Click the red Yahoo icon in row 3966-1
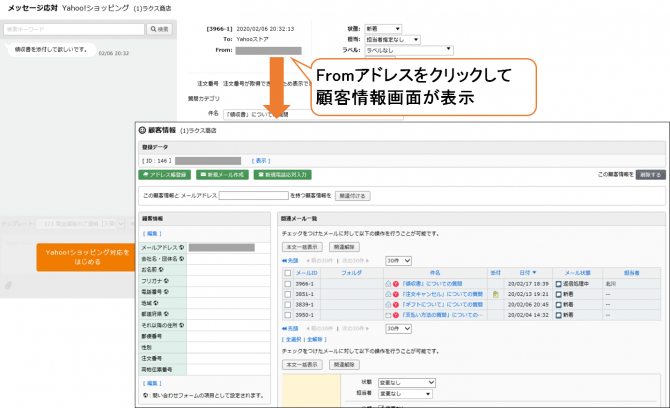Viewport: 670px width, 408px height. [x=396, y=284]
